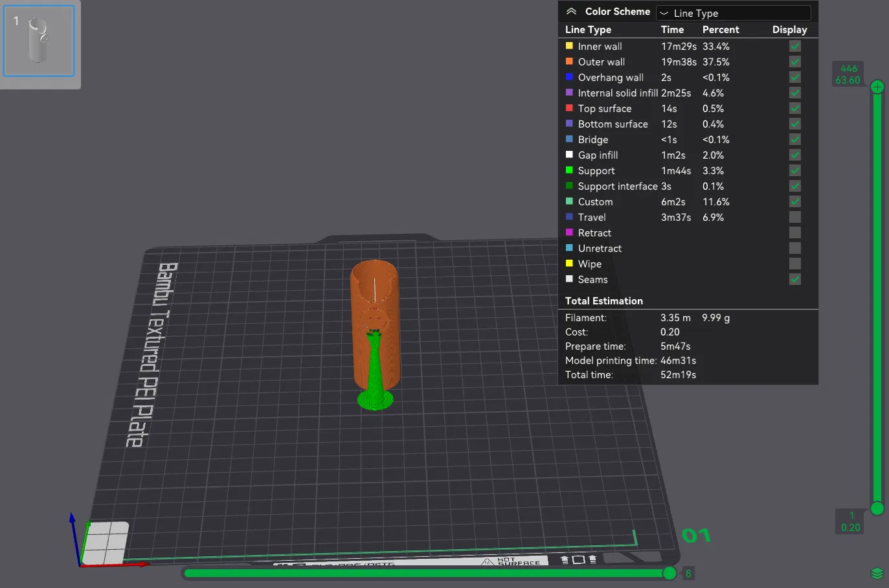The image size is (889, 588).
Task: Click the "Outer wall" row label
Action: [602, 62]
